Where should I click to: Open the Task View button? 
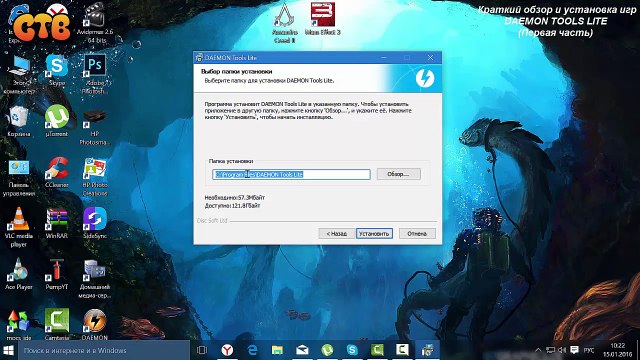pos(202,350)
